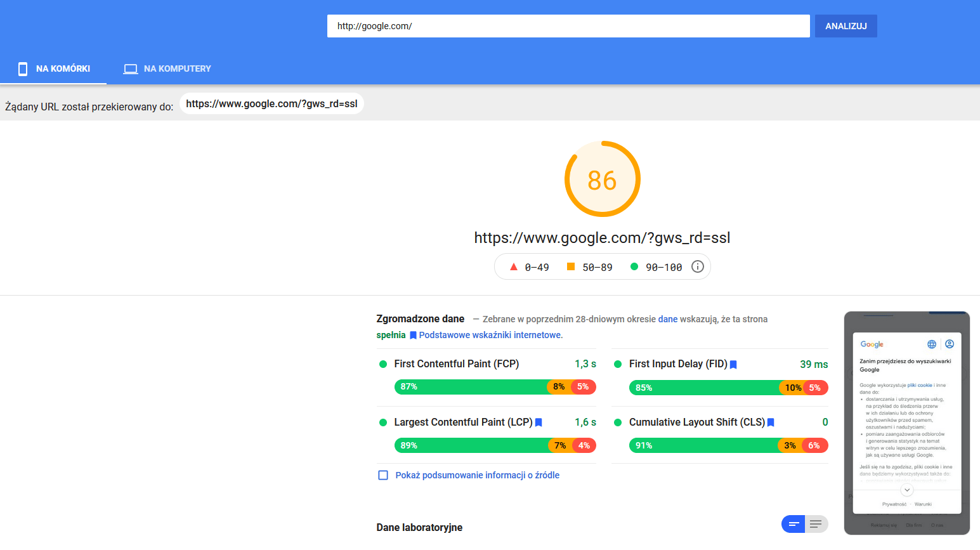This screenshot has width=980, height=550.
Task: Click the Largest Contentful Paint (LCP) label
Action: [x=463, y=422]
